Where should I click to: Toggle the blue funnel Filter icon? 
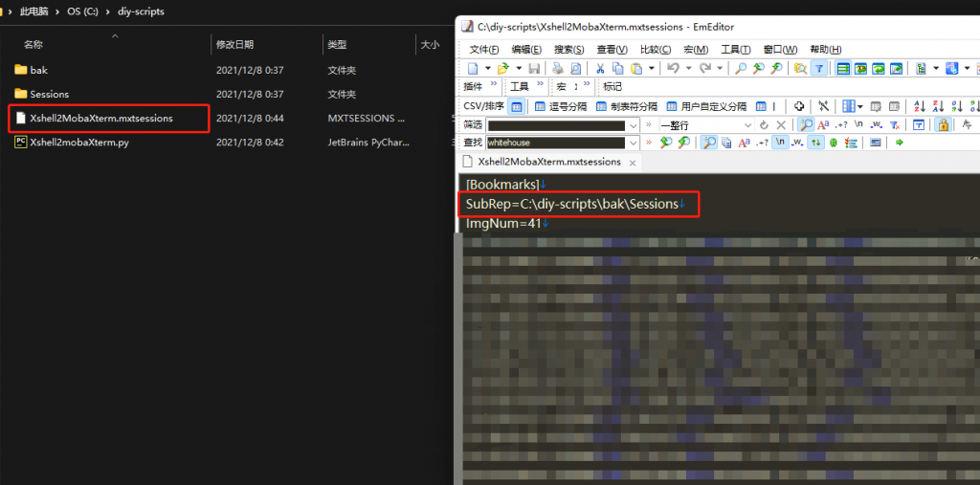point(819,68)
